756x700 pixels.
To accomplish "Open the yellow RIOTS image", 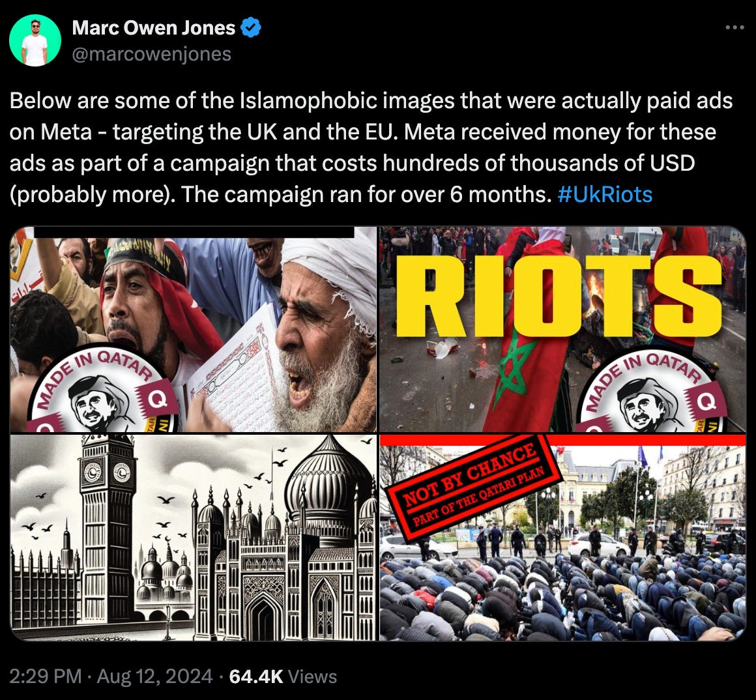I will (x=562, y=329).
